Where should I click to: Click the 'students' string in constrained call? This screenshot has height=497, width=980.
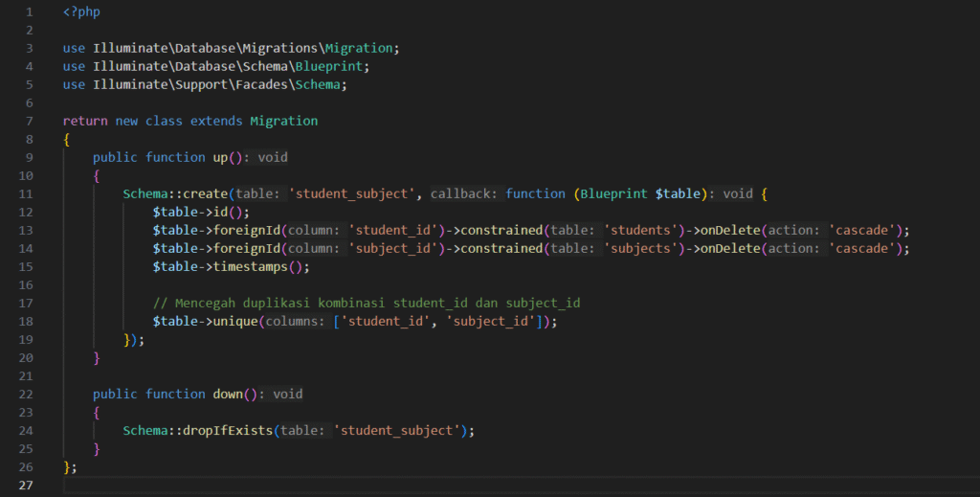point(639,231)
